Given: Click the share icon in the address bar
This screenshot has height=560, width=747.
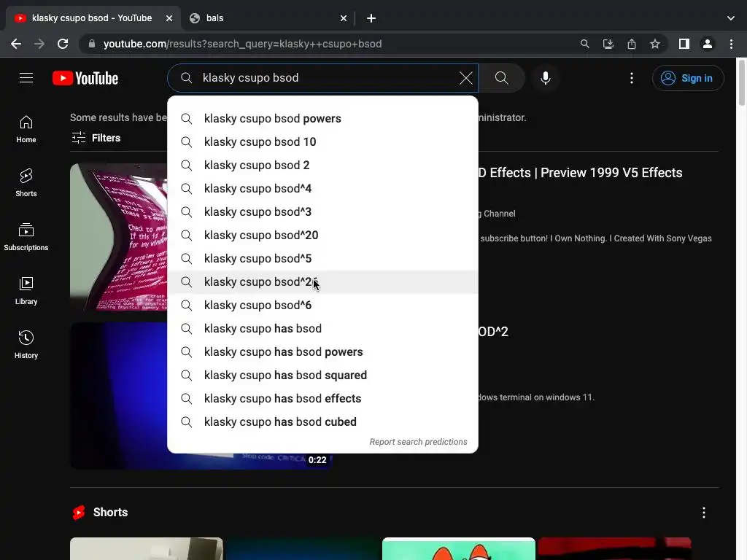Looking at the screenshot, I should (x=632, y=44).
